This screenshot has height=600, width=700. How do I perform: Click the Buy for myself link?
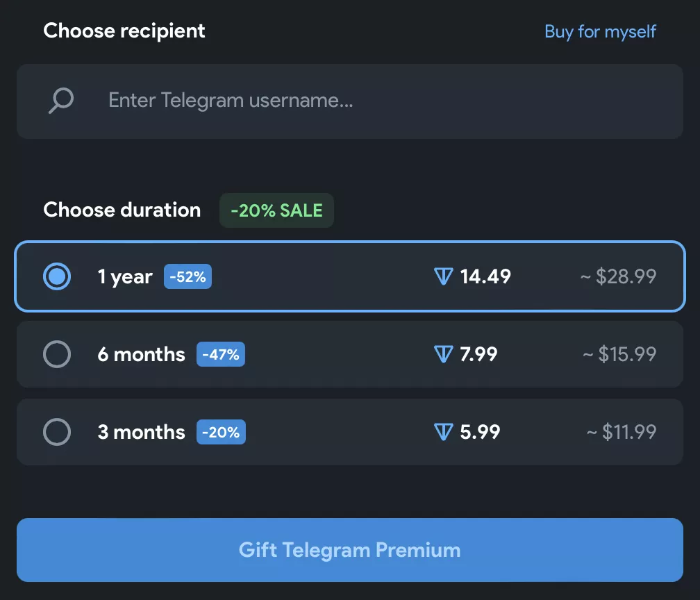(x=600, y=31)
